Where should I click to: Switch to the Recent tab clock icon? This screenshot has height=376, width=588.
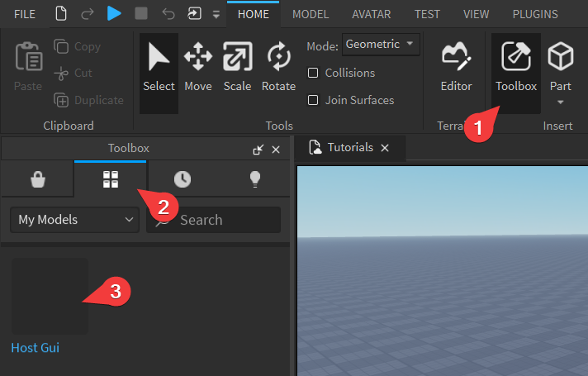183,180
